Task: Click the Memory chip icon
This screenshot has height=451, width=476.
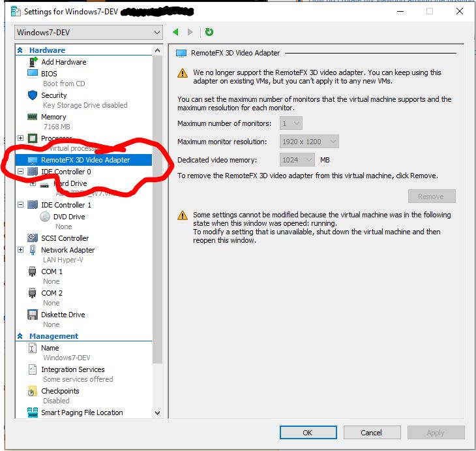Action: (x=32, y=117)
